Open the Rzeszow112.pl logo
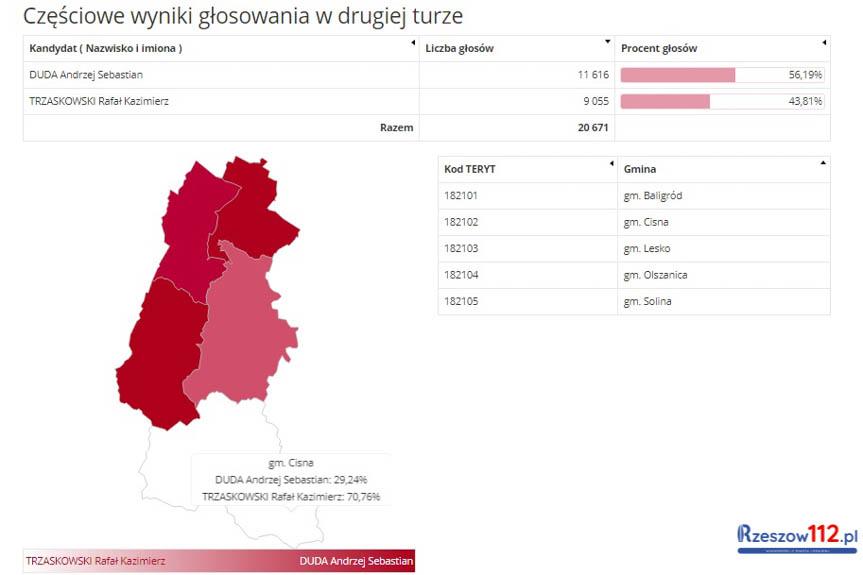This screenshot has height=575, width=863. [797, 537]
